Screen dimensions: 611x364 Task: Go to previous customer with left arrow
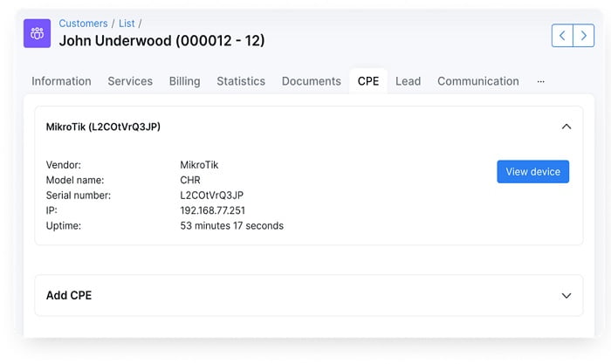563,36
